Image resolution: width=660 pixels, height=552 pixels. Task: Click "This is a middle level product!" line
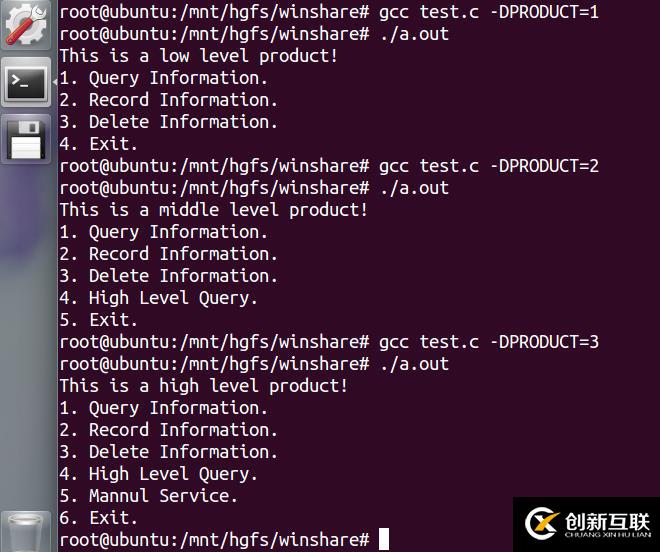click(213, 210)
